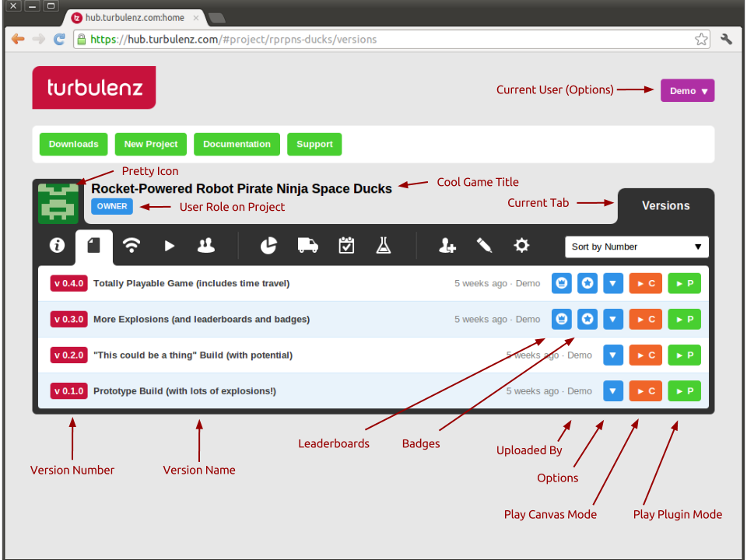
Task: Click the delivery truck icon
Action: (x=308, y=246)
